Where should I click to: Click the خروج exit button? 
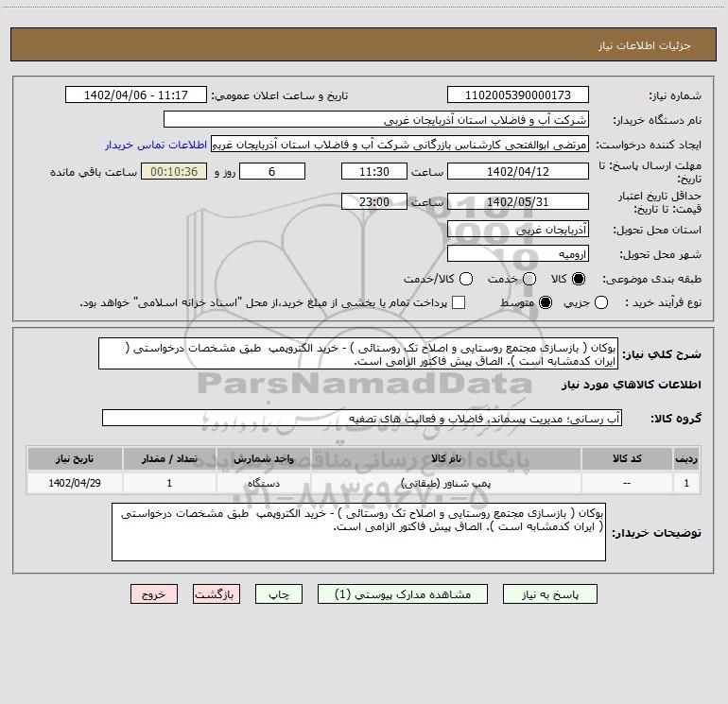(x=154, y=594)
